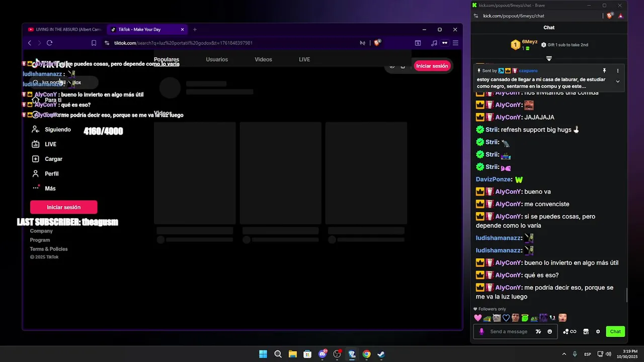Expand the Company footer link
This screenshot has width=644, height=362.
click(41, 231)
